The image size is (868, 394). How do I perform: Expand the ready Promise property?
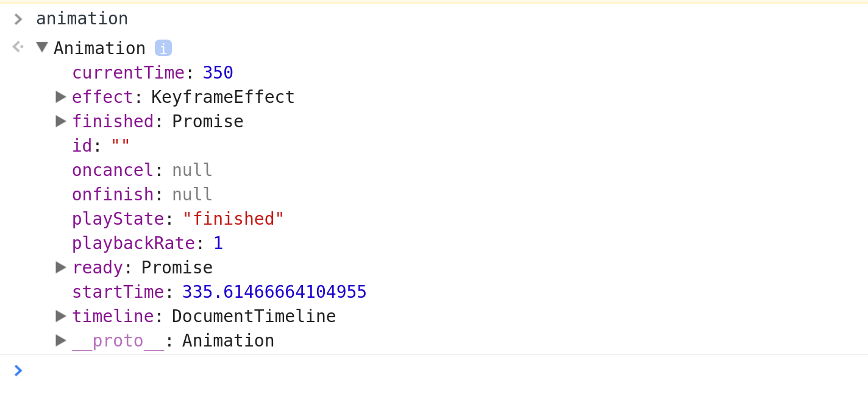coord(60,267)
